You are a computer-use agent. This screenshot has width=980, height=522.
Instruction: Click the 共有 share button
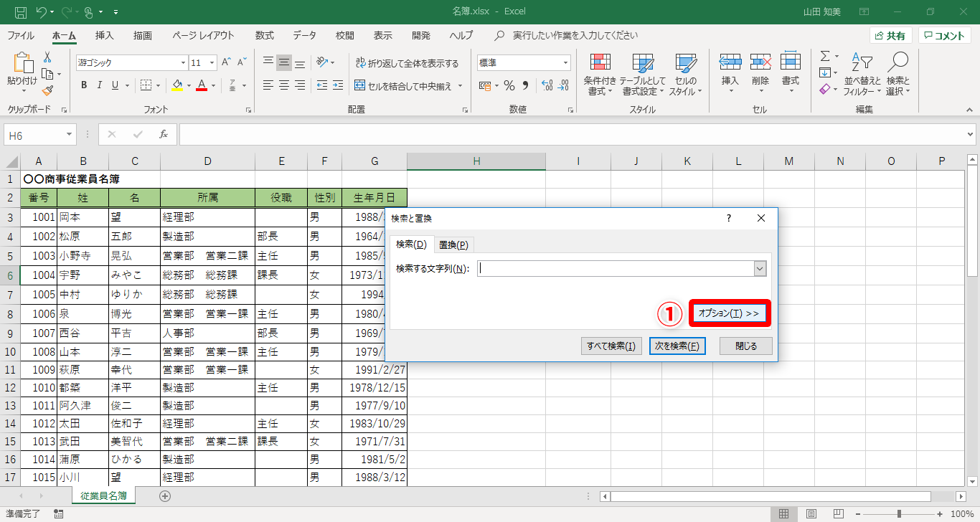pyautogui.click(x=890, y=36)
